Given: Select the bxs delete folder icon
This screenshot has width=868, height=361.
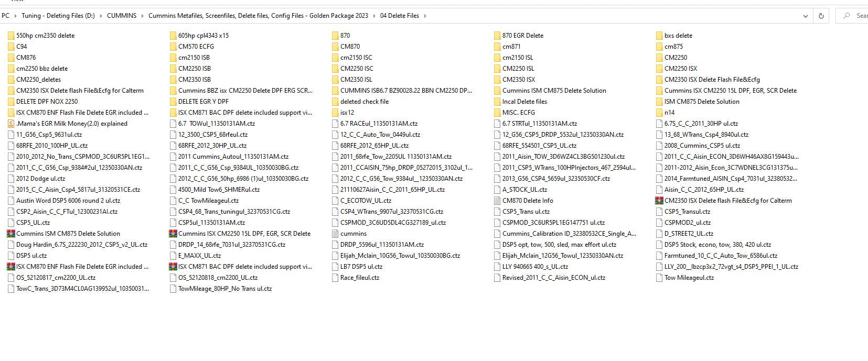Looking at the screenshot, I should click(x=660, y=36).
